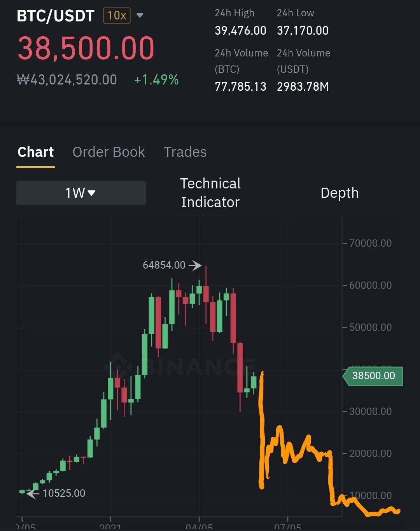
Task: Select the 04/05 date marker on the axis
Action: pyautogui.click(x=199, y=526)
